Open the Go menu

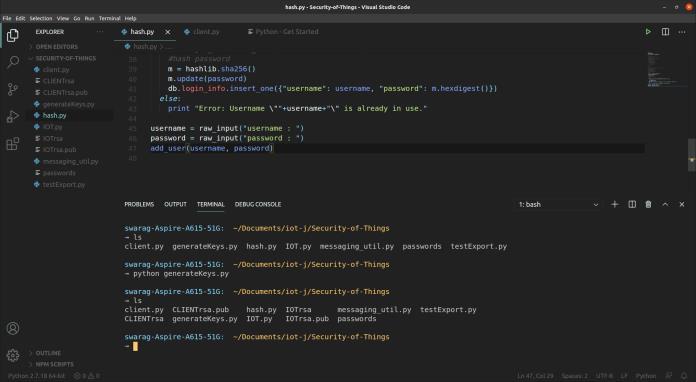[x=77, y=18]
